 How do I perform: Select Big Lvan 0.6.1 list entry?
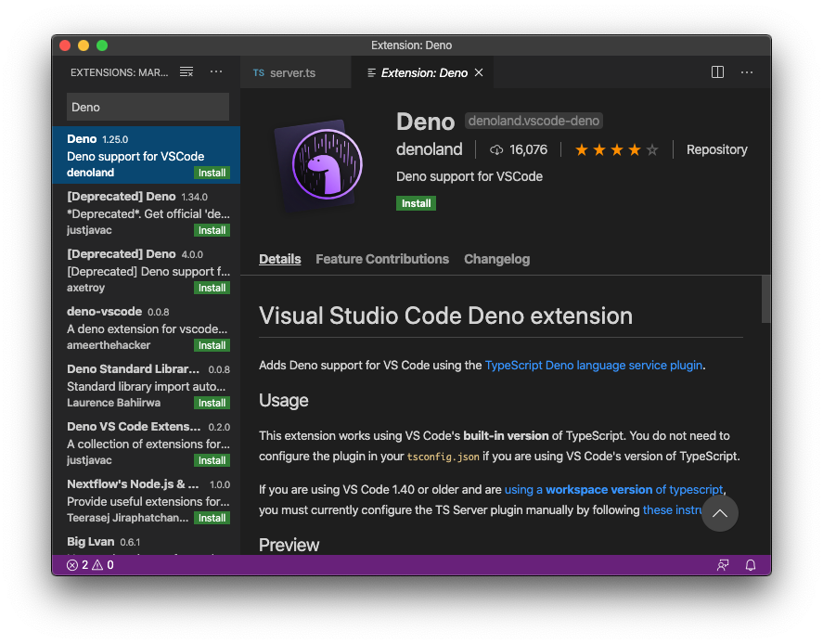click(x=147, y=543)
